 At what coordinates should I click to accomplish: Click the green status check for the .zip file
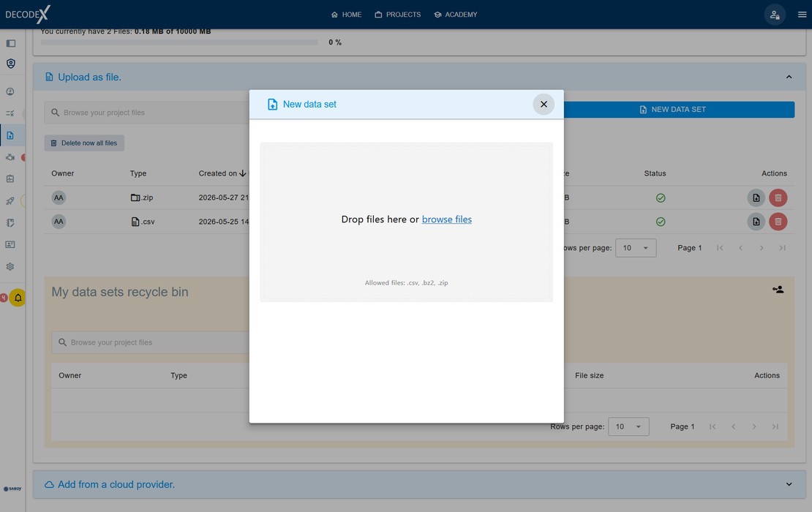click(661, 197)
